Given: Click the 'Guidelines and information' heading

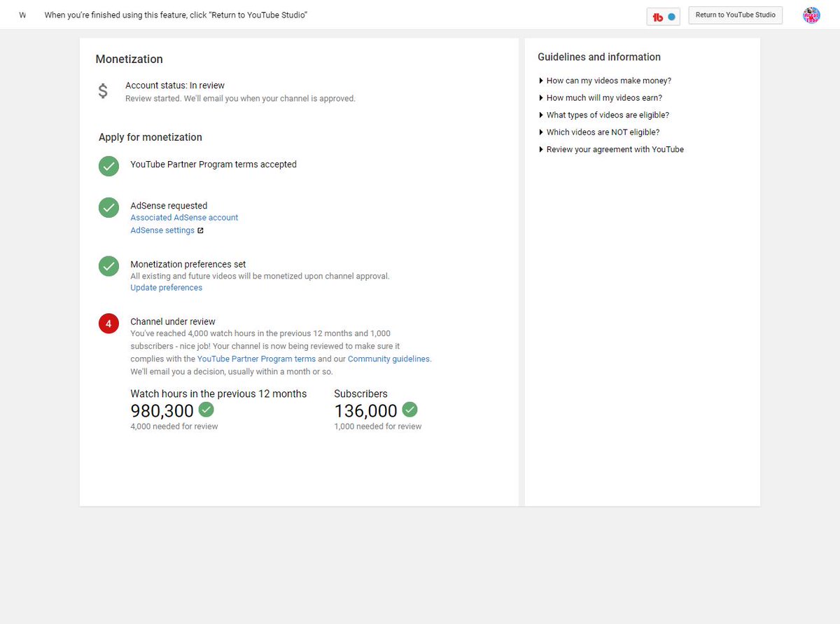Looking at the screenshot, I should click(x=599, y=57).
